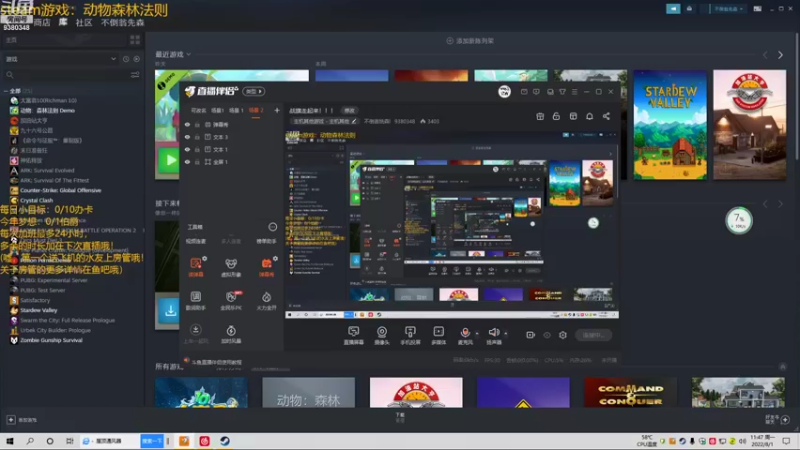This screenshot has height=450, width=800.
Task: Open the 全民乐PK tool
Action: [x=231, y=301]
